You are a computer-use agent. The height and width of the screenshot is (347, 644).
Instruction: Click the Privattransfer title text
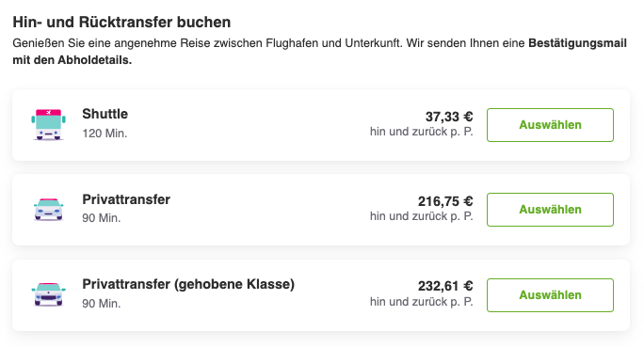tap(126, 199)
